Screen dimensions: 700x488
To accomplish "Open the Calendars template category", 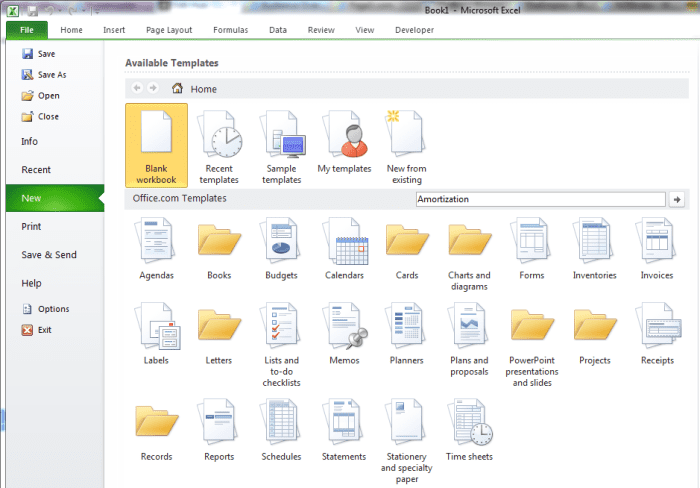I will click(x=344, y=248).
